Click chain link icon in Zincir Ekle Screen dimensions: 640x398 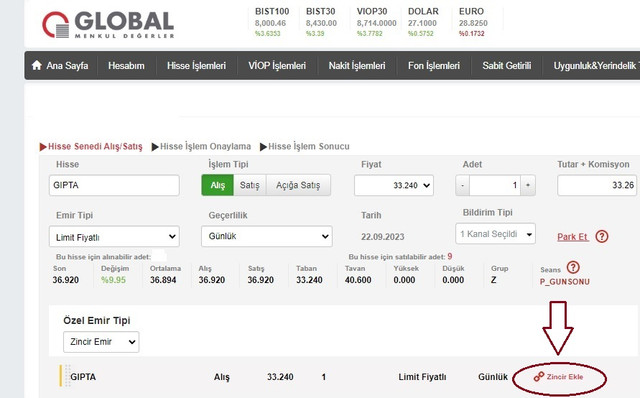pyautogui.click(x=539, y=376)
